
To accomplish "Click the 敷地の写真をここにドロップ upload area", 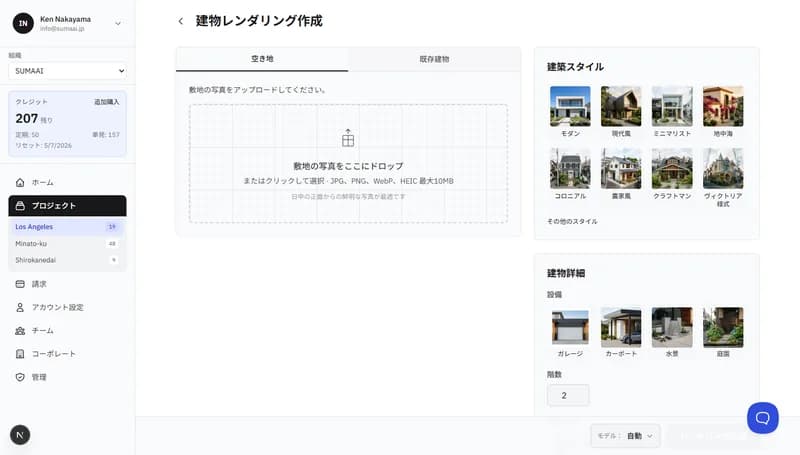I will 348,164.
